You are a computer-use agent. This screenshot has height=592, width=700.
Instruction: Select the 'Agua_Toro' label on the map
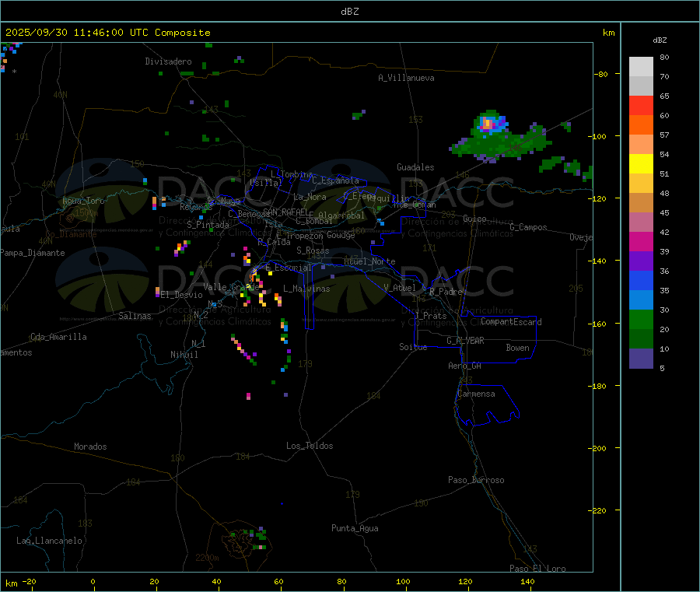click(83, 201)
